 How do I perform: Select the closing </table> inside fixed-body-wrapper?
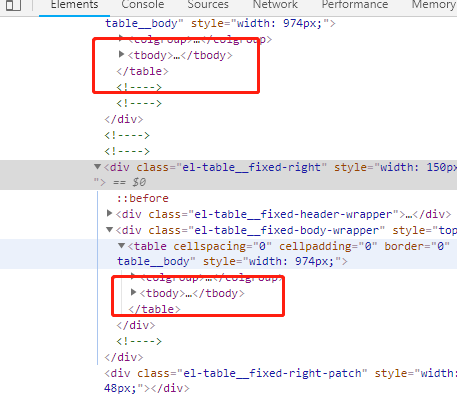click(154, 309)
